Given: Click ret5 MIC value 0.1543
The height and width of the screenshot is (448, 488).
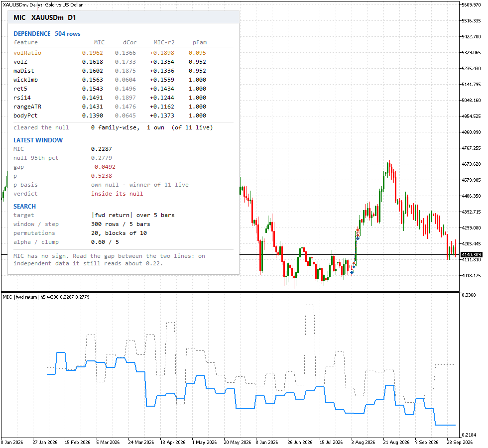Looking at the screenshot, I should tap(93, 89).
